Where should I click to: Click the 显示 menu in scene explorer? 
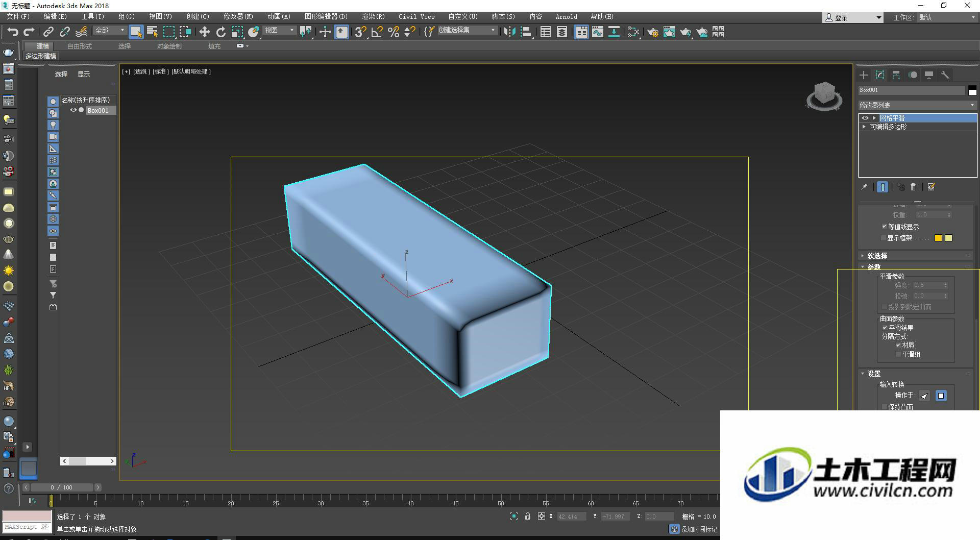point(84,75)
